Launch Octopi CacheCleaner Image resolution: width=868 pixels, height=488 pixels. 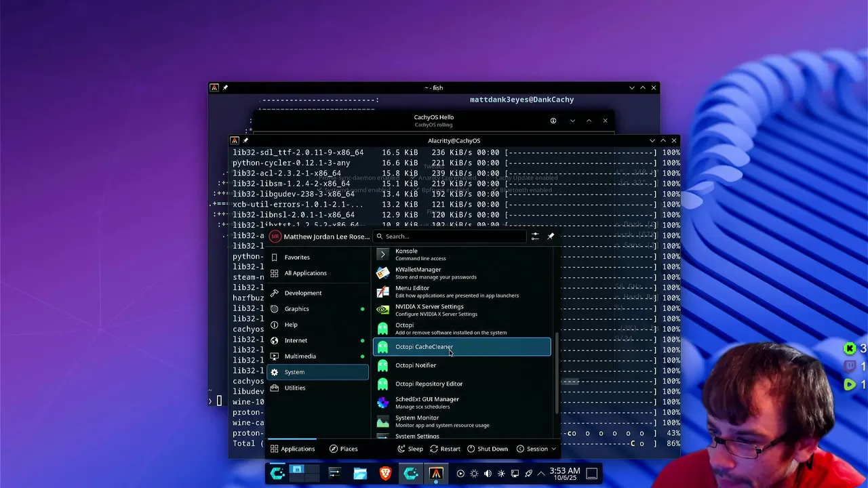(x=462, y=347)
